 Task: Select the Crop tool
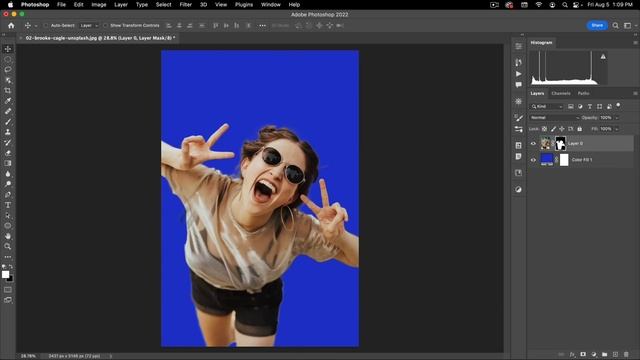[x=8, y=90]
